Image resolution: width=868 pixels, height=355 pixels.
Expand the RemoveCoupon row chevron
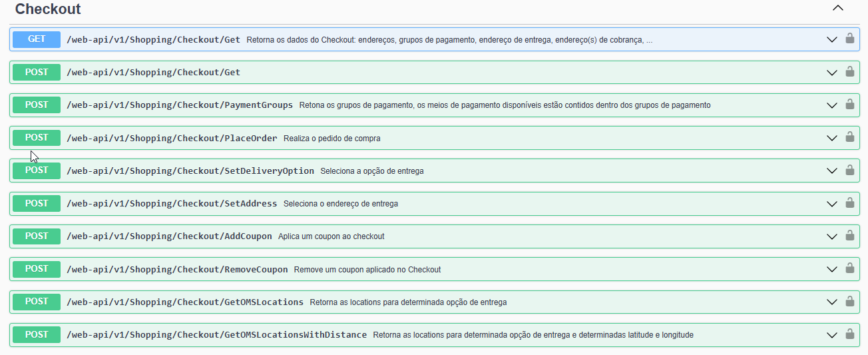(x=832, y=269)
